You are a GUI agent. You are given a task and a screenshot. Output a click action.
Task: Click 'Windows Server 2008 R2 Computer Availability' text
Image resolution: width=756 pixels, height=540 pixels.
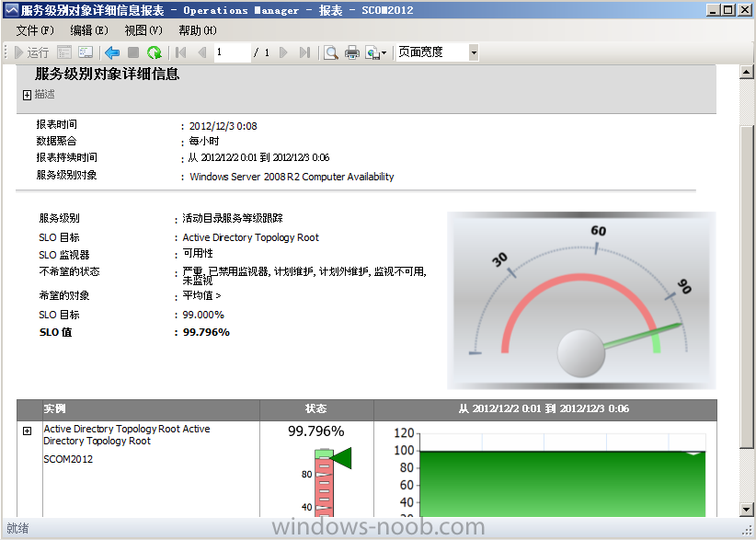coord(292,177)
